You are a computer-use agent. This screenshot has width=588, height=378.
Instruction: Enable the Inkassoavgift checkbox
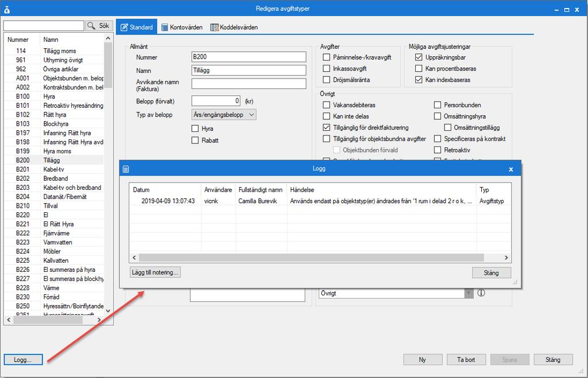point(327,69)
